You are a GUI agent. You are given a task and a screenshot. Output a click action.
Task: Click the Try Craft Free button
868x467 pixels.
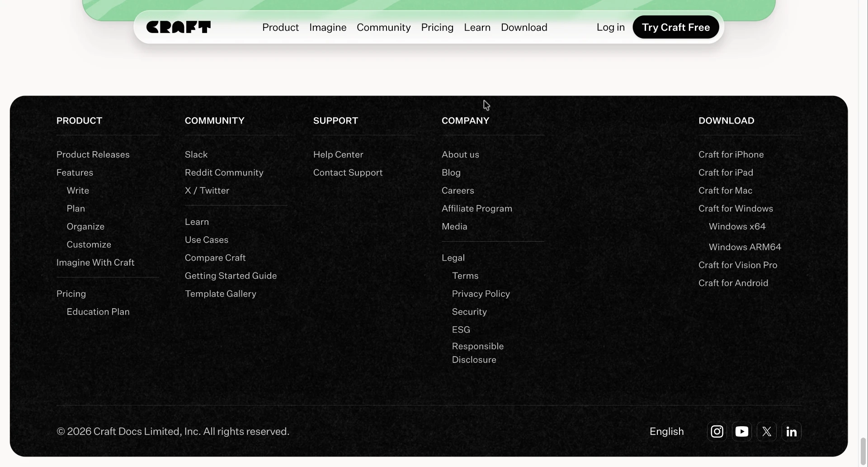676,27
